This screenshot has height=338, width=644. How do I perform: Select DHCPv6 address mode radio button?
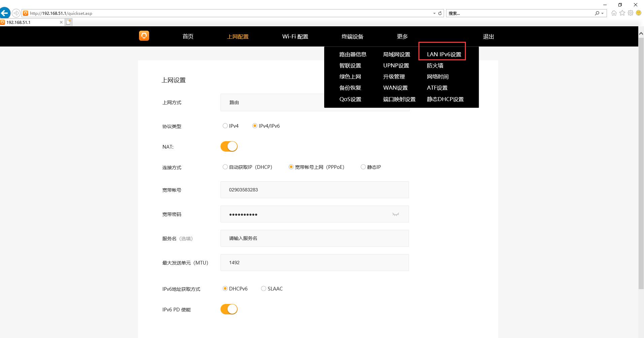pyautogui.click(x=225, y=288)
